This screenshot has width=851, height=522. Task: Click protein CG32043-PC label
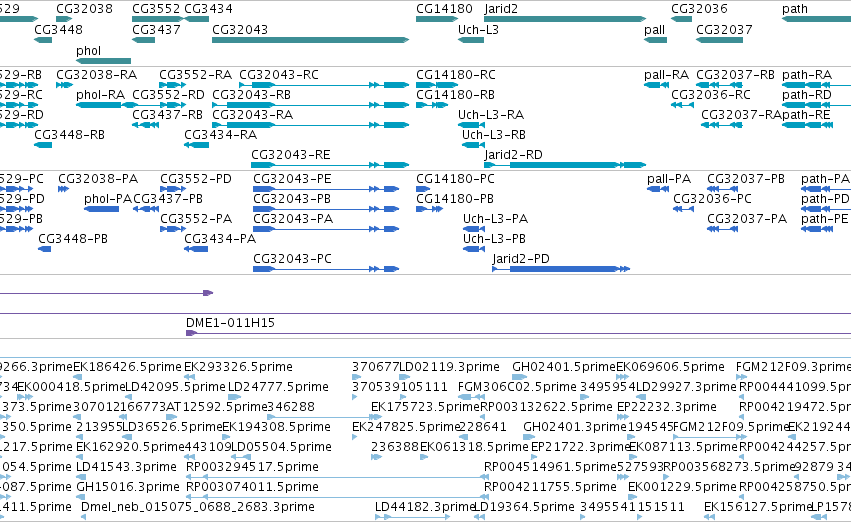[x=293, y=259]
